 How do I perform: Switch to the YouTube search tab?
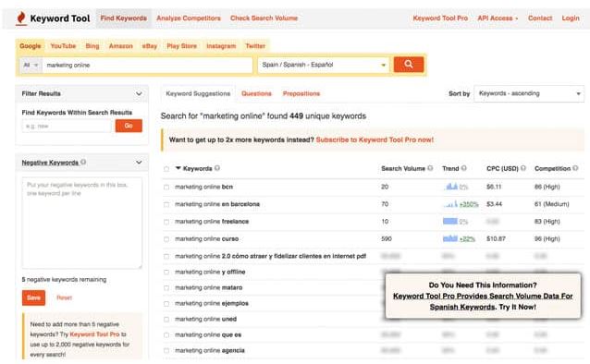(63, 46)
